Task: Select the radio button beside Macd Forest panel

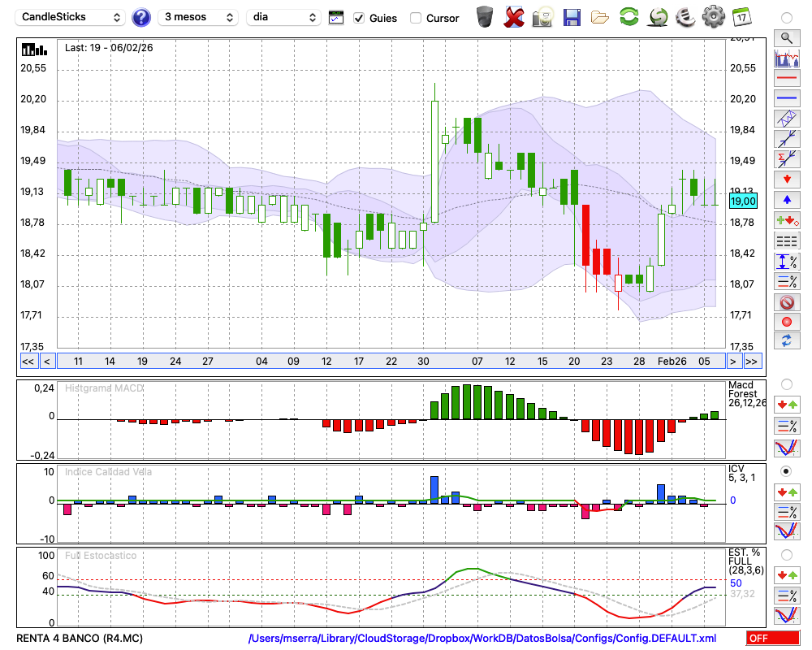Action: click(786, 384)
